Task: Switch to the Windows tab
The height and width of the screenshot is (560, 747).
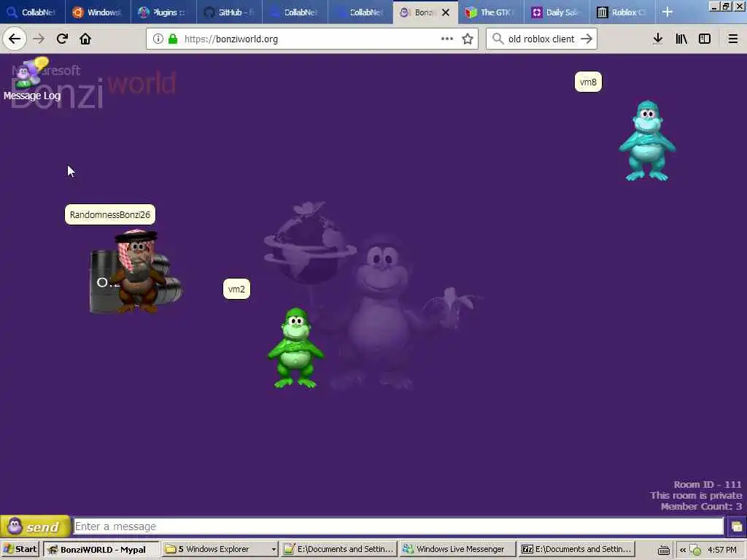Action: [98, 12]
